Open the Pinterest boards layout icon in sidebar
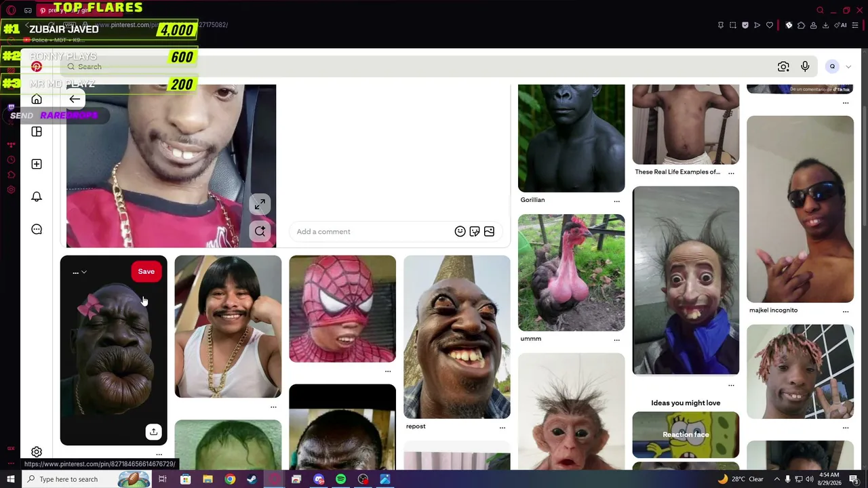The height and width of the screenshot is (488, 868). 37,131
